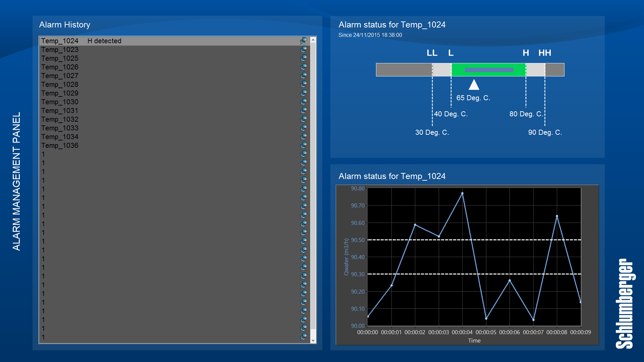Click the chart peak point at 00:00:04
Viewport: 644px width, 362px height.
462,193
